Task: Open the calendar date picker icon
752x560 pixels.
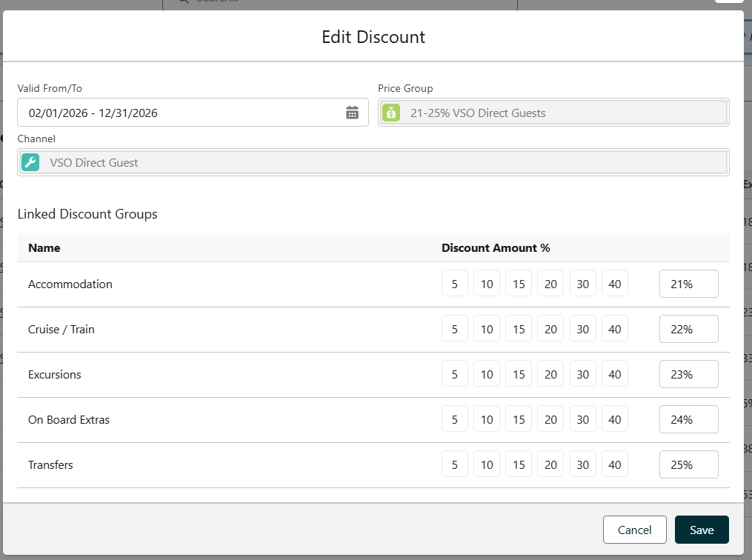Action: pyautogui.click(x=352, y=113)
